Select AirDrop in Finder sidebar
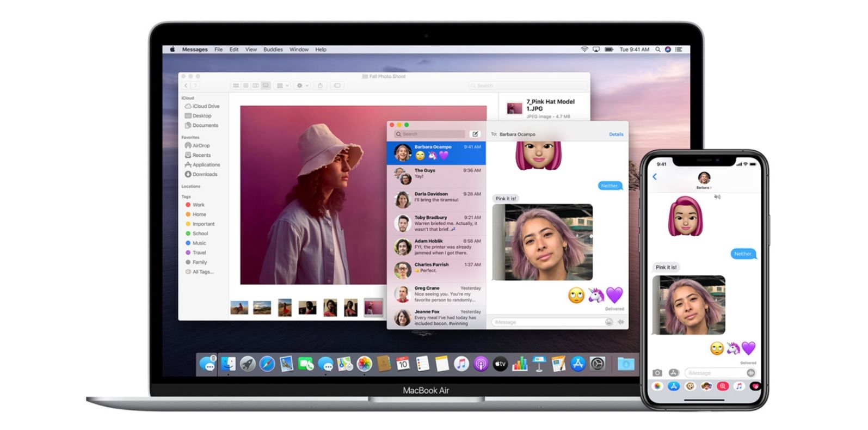Image resolution: width=868 pixels, height=430 pixels. (x=197, y=145)
